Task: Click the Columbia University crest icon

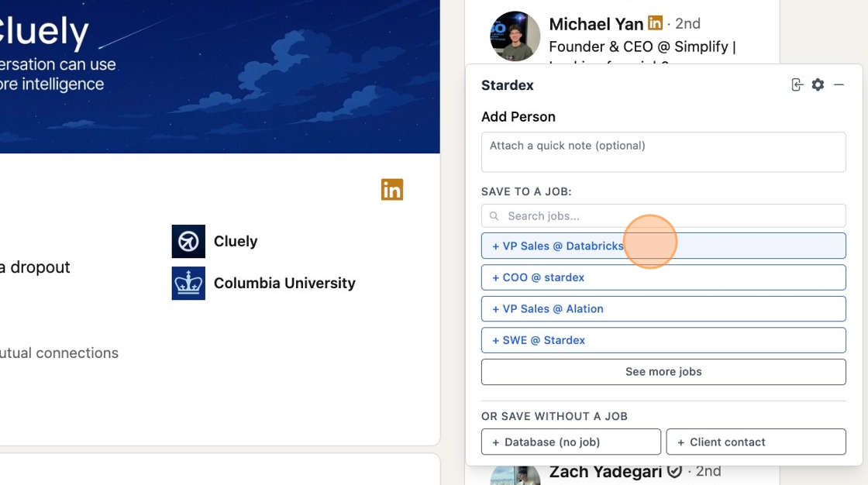Action: [x=188, y=284]
